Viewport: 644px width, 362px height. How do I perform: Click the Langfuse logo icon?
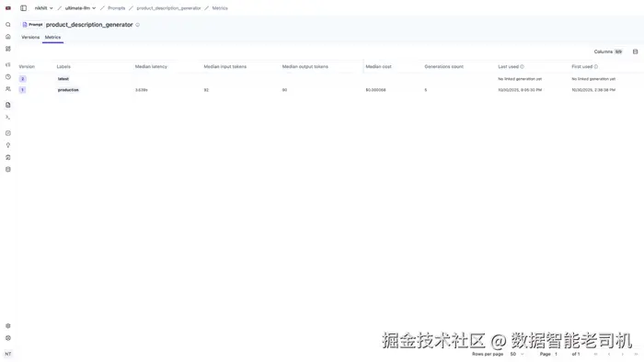point(7,8)
